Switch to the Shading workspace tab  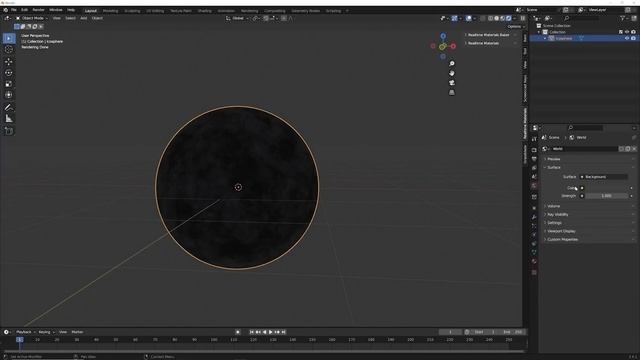click(x=204, y=11)
